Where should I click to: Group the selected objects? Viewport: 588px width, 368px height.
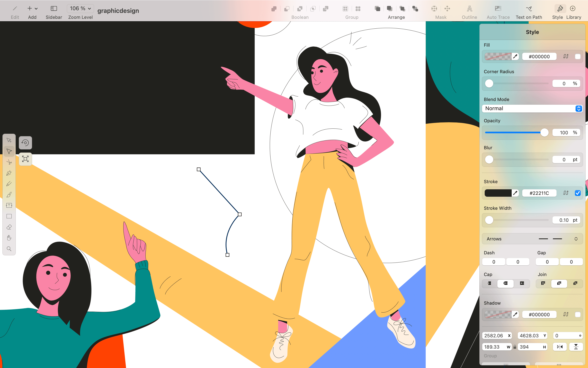click(x=345, y=9)
